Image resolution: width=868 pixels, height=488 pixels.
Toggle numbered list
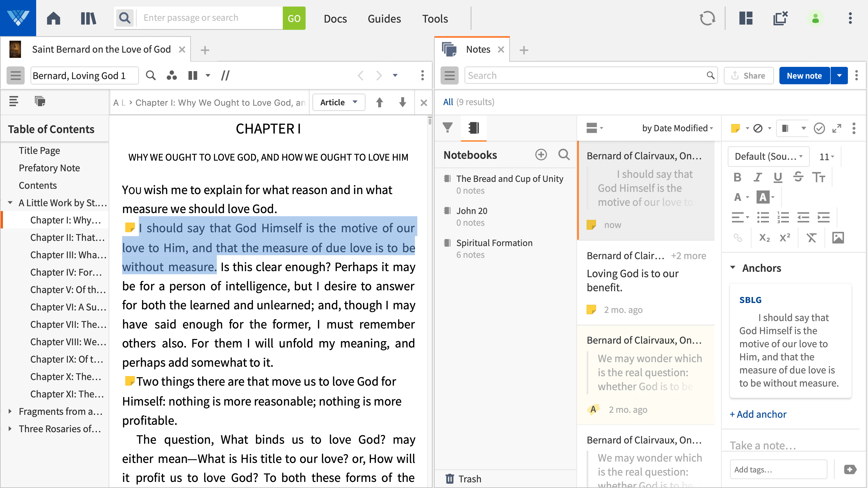[x=783, y=217]
